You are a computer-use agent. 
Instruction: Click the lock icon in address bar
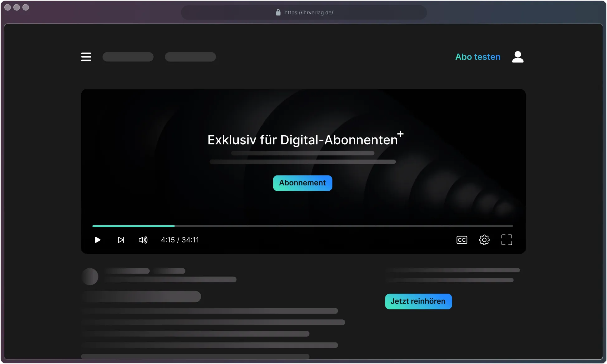(x=278, y=12)
